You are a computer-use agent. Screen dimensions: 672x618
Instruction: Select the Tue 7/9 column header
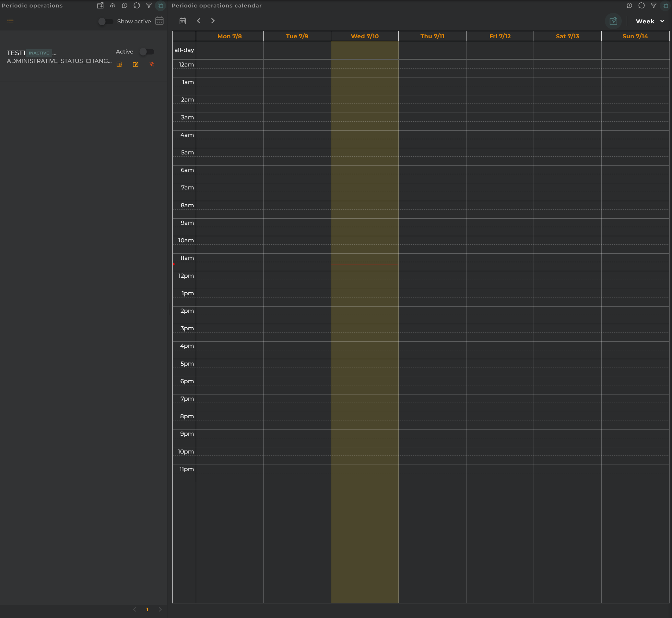pyautogui.click(x=297, y=36)
